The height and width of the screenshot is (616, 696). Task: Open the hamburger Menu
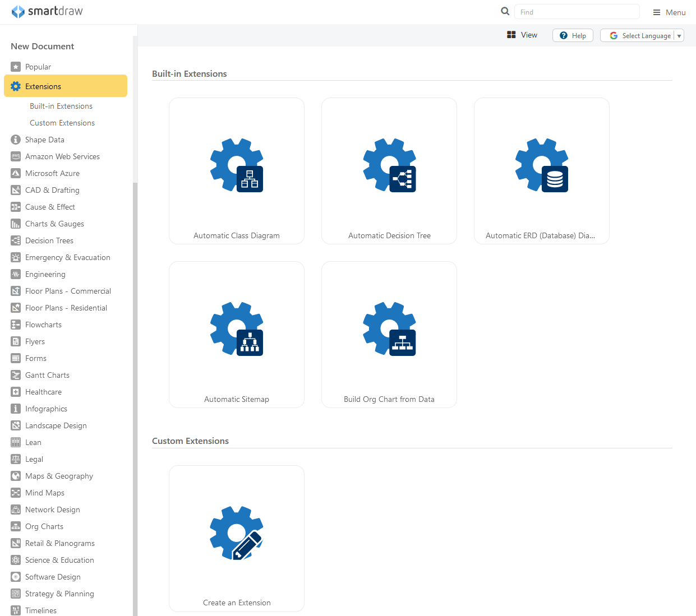point(669,12)
